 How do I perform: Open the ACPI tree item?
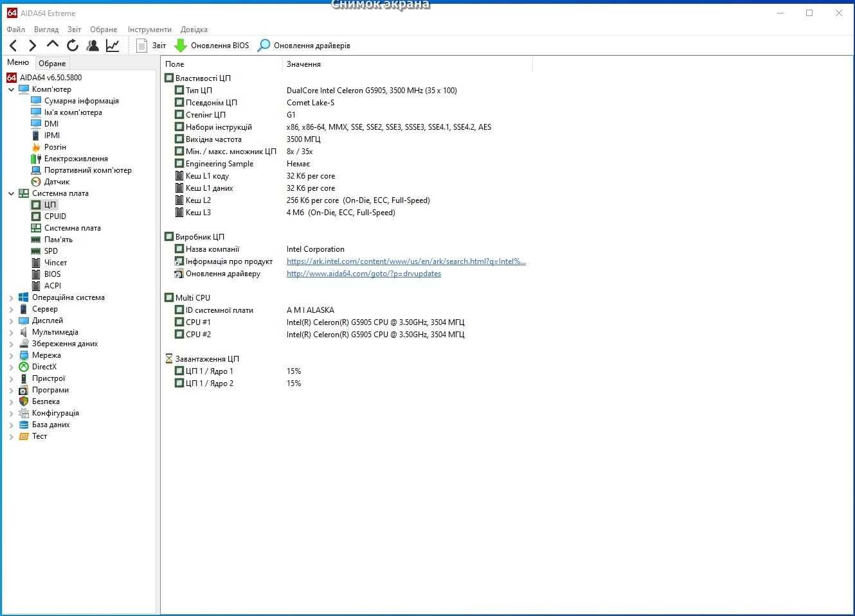(x=53, y=286)
